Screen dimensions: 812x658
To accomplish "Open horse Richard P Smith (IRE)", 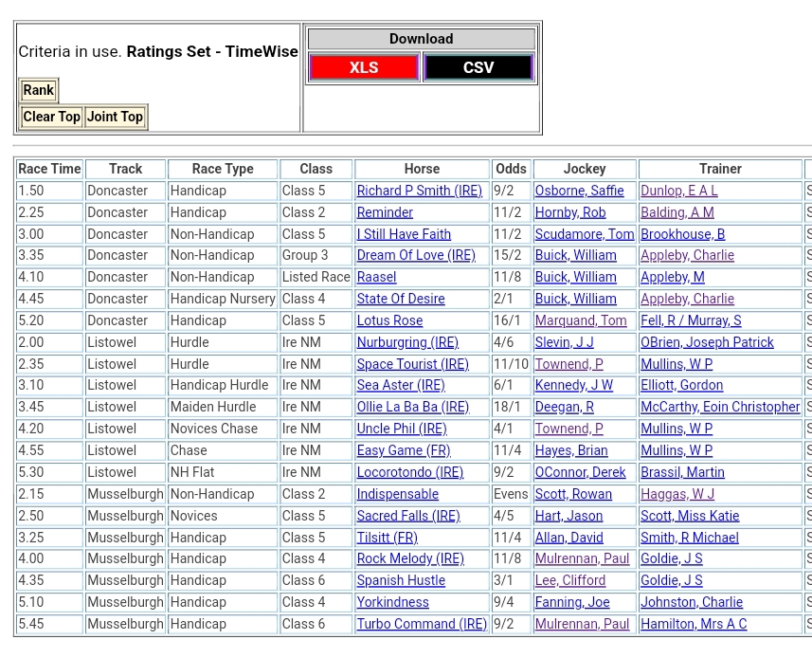I will (419, 191).
